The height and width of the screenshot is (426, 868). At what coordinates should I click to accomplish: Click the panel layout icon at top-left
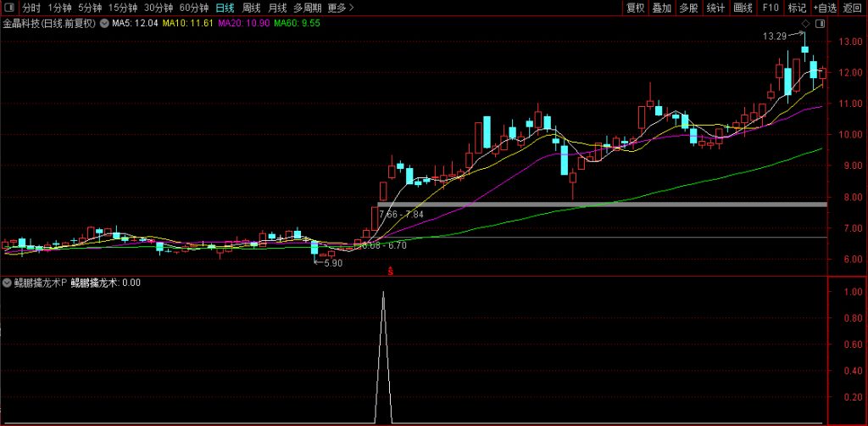8,8
